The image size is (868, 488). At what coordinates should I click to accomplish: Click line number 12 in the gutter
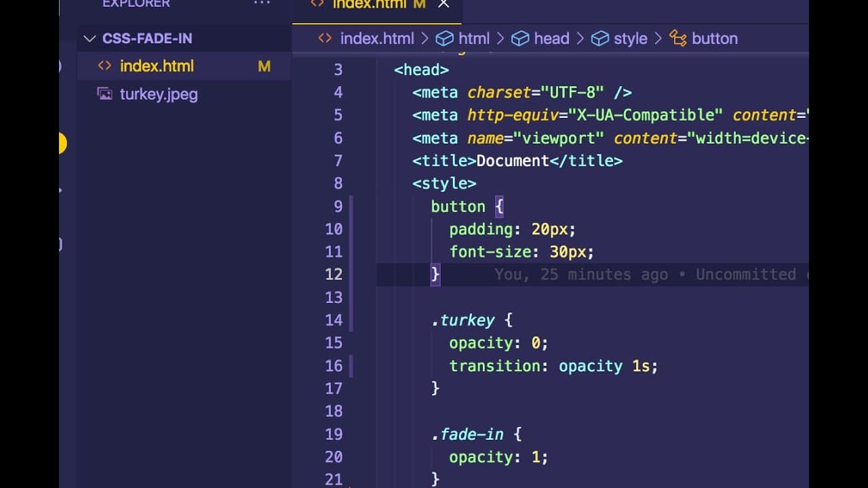click(x=334, y=274)
